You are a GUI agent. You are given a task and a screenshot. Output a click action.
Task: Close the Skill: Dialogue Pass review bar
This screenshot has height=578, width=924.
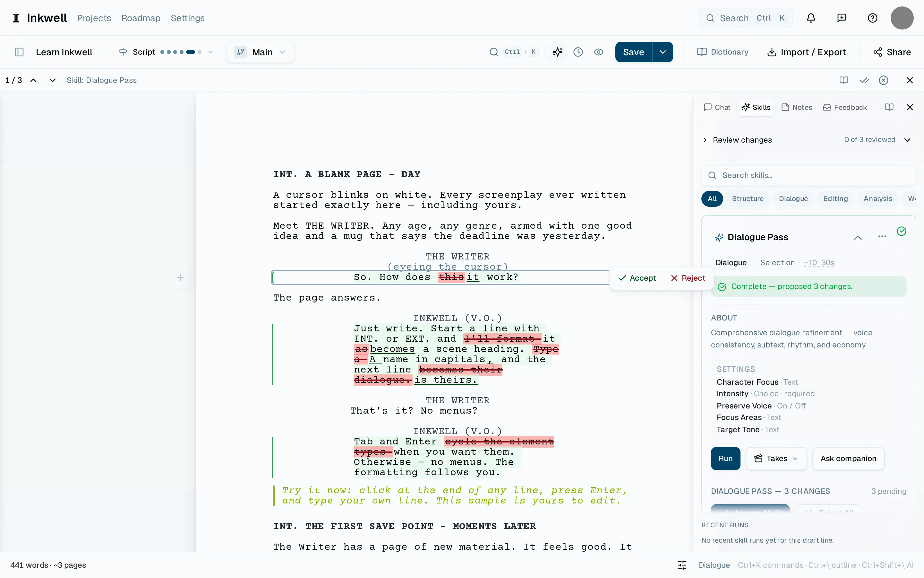(910, 80)
